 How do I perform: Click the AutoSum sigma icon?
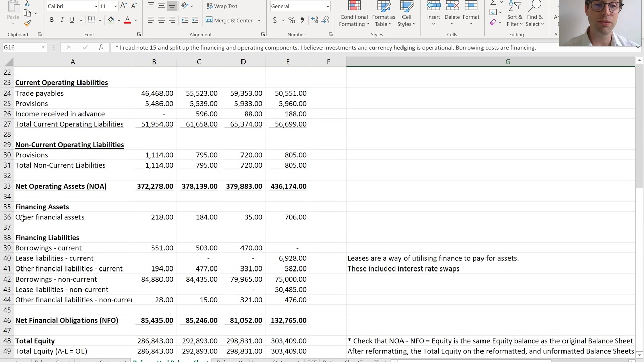coord(493,3)
